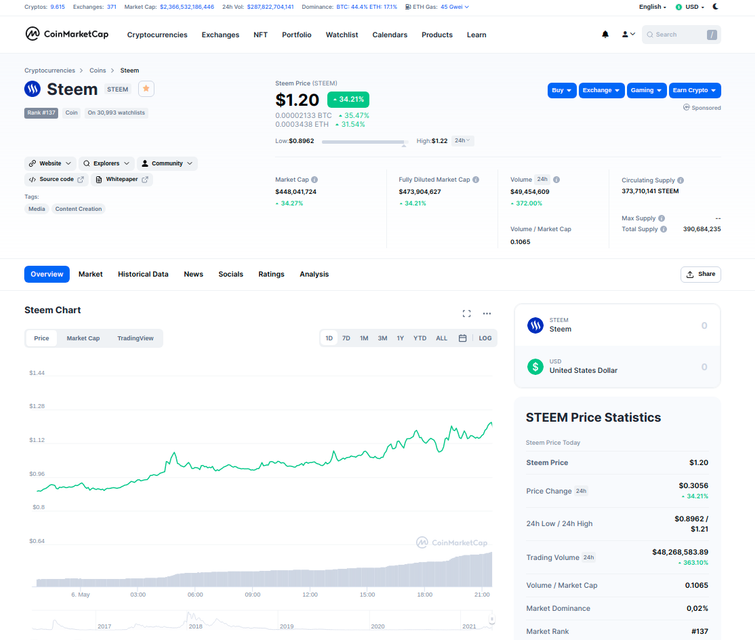Click the CoinMarketCap logo
The width and height of the screenshot is (755, 640).
pyautogui.click(x=67, y=34)
